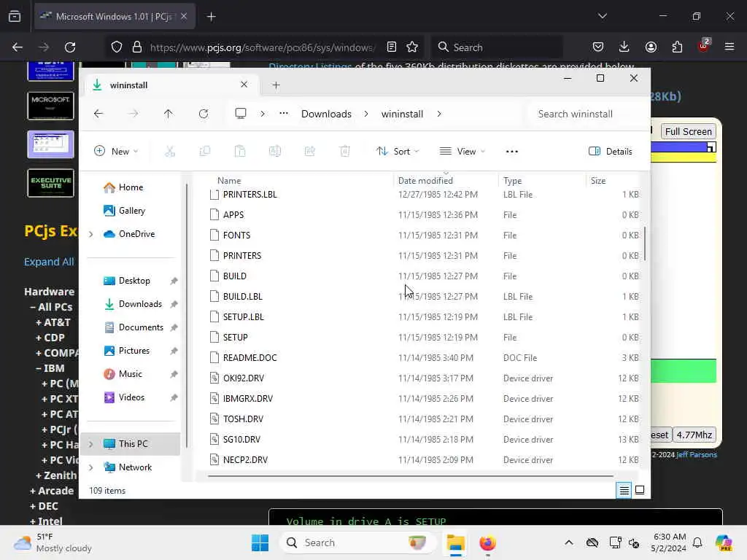Click the This PC monitor icon in address bar
The width and height of the screenshot is (747, 560).
click(241, 114)
